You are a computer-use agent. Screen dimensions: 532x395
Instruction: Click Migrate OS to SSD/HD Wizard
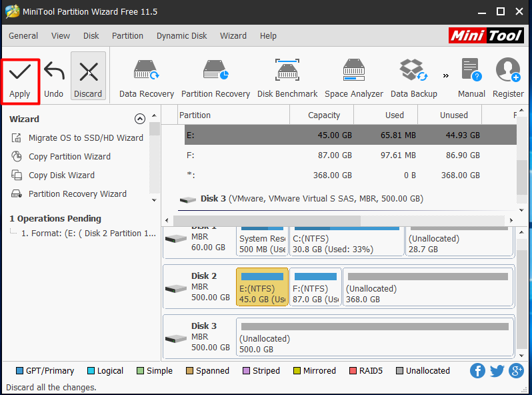point(85,137)
